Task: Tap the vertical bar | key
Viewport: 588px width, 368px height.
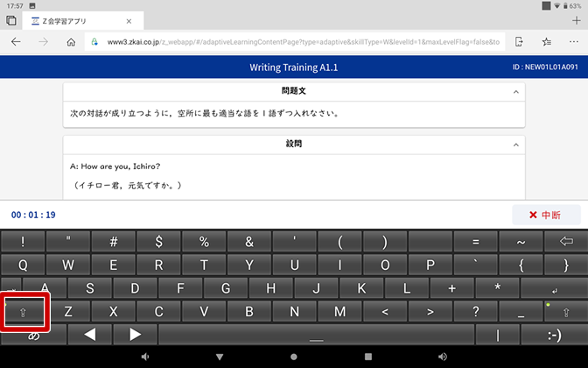Action: [x=497, y=335]
